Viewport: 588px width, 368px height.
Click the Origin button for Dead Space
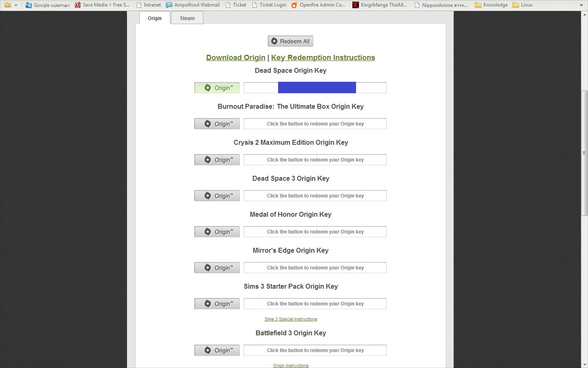click(x=217, y=88)
